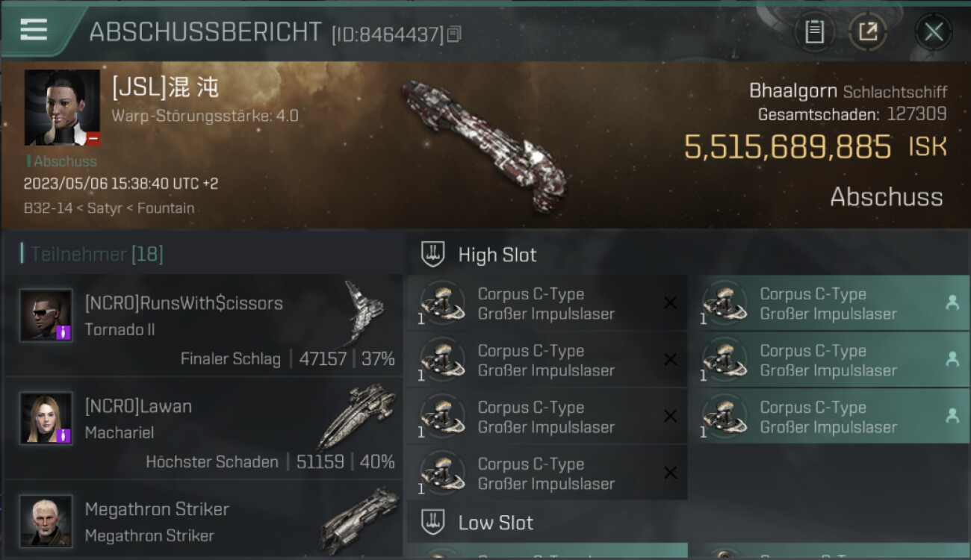The height and width of the screenshot is (560, 971).
Task: Select first dropped Corpus C-Type laser
Action: pyautogui.click(x=829, y=303)
